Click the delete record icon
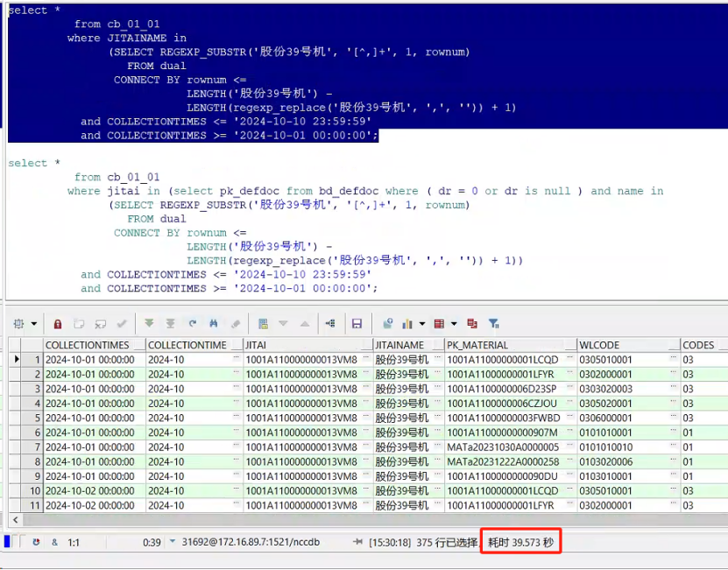 coord(100,324)
